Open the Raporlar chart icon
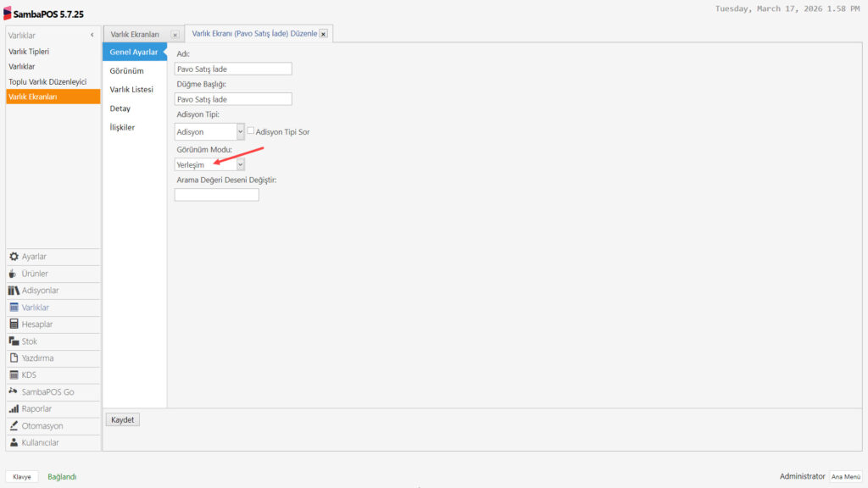 click(14, 409)
